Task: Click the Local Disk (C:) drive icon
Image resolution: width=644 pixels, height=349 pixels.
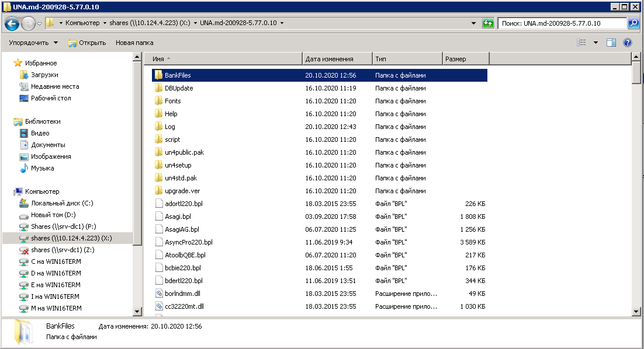Action: pyautogui.click(x=24, y=204)
